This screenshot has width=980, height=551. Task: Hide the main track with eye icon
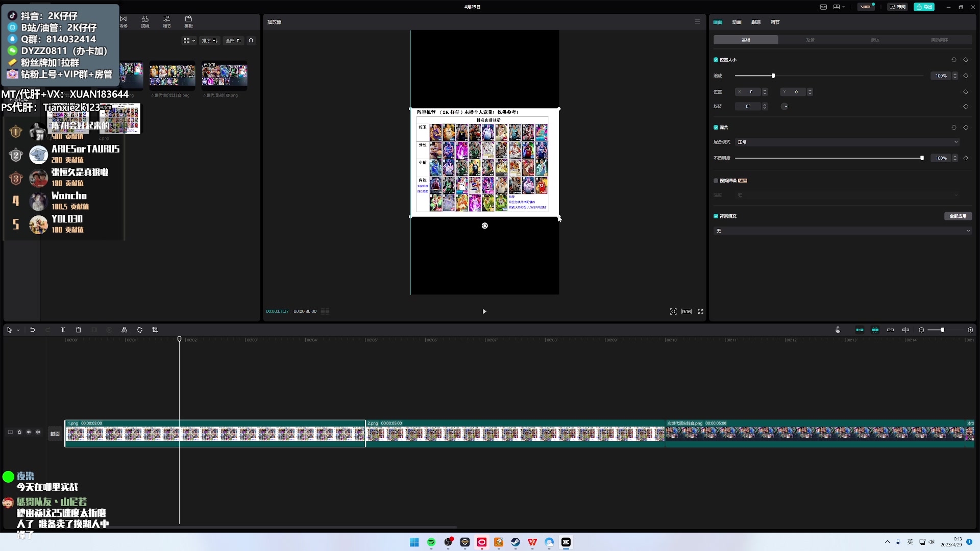(29, 432)
